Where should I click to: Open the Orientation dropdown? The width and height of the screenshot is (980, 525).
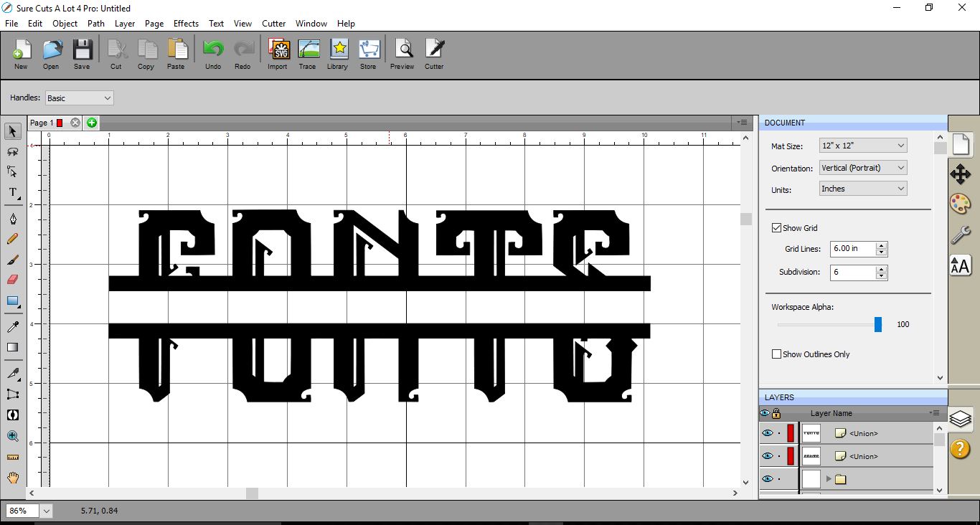pos(863,168)
